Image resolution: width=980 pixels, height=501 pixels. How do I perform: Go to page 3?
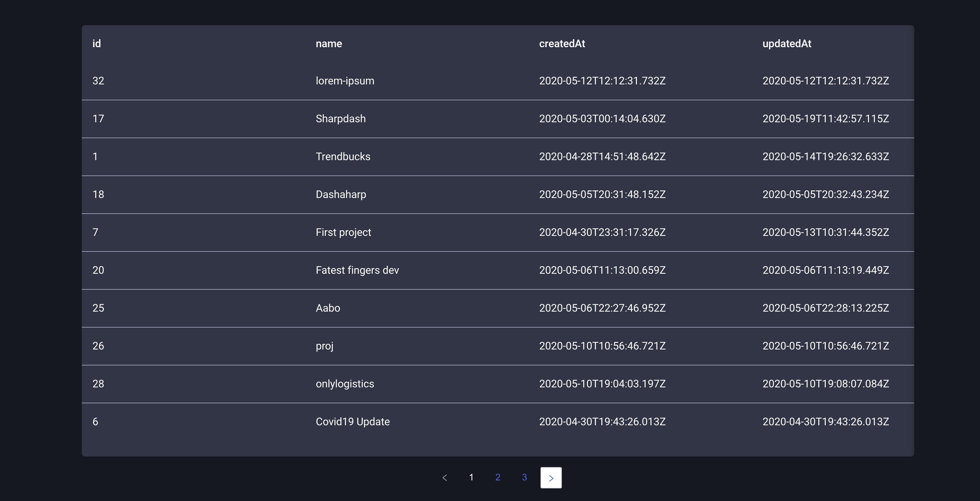pos(524,477)
